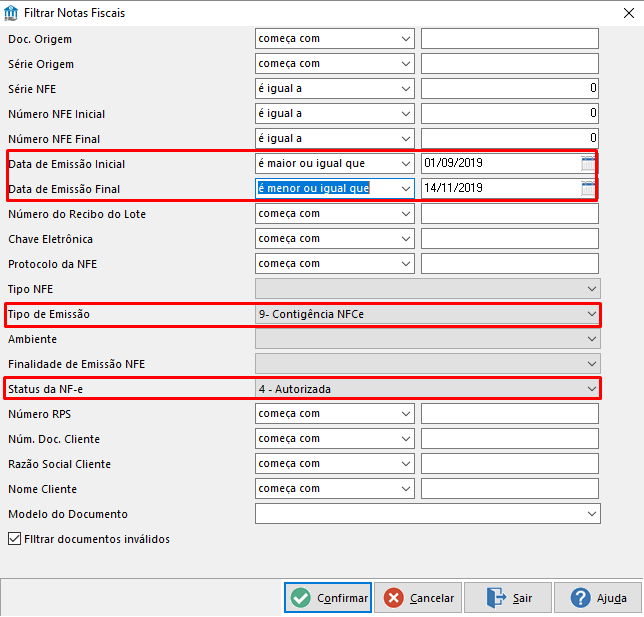Focus Protocolo da NFE value field

click(510, 264)
